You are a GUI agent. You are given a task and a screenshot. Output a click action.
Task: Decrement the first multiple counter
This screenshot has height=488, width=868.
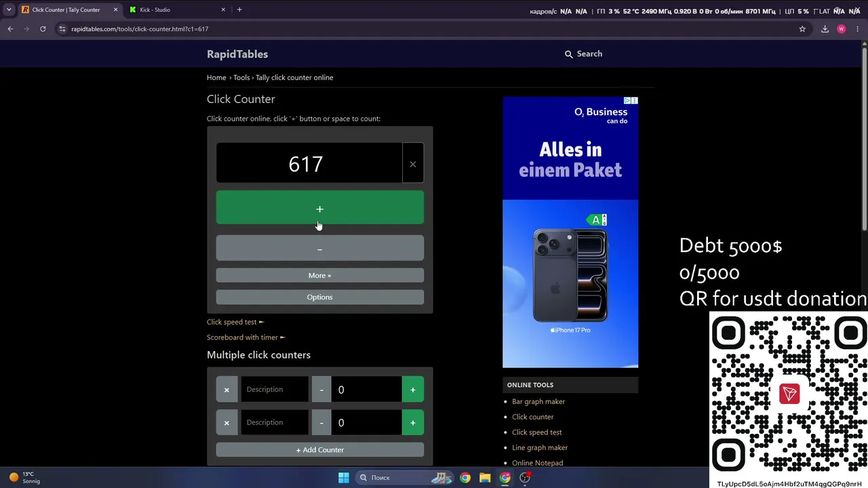click(x=321, y=390)
